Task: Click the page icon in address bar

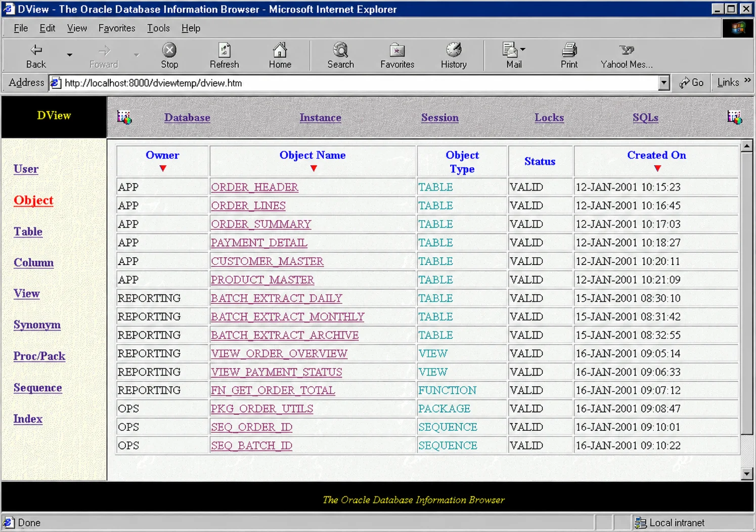Action: [x=56, y=83]
